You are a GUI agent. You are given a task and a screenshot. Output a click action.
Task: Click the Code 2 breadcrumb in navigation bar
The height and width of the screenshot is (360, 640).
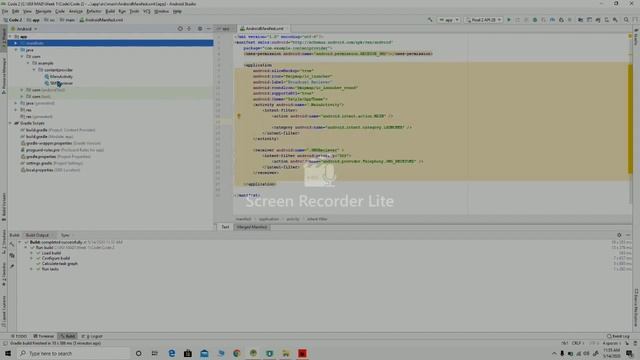(x=13, y=20)
